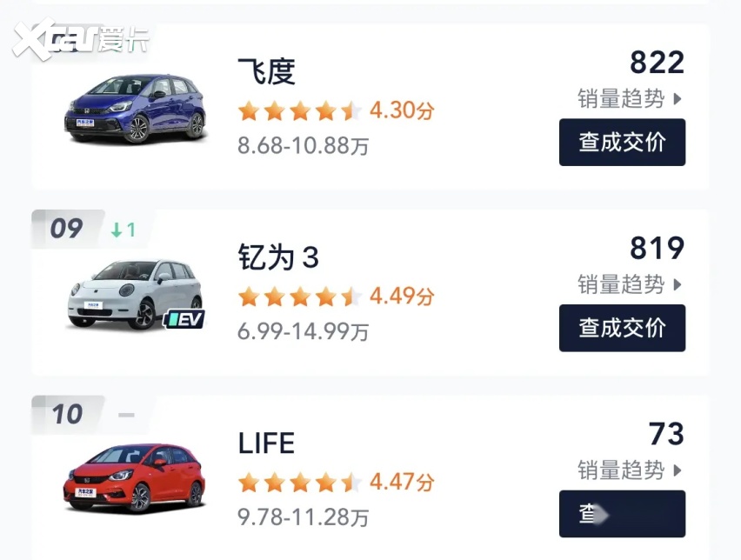Open the red LIFE car thumbnail
This screenshot has height=560, width=741.
click(135, 477)
